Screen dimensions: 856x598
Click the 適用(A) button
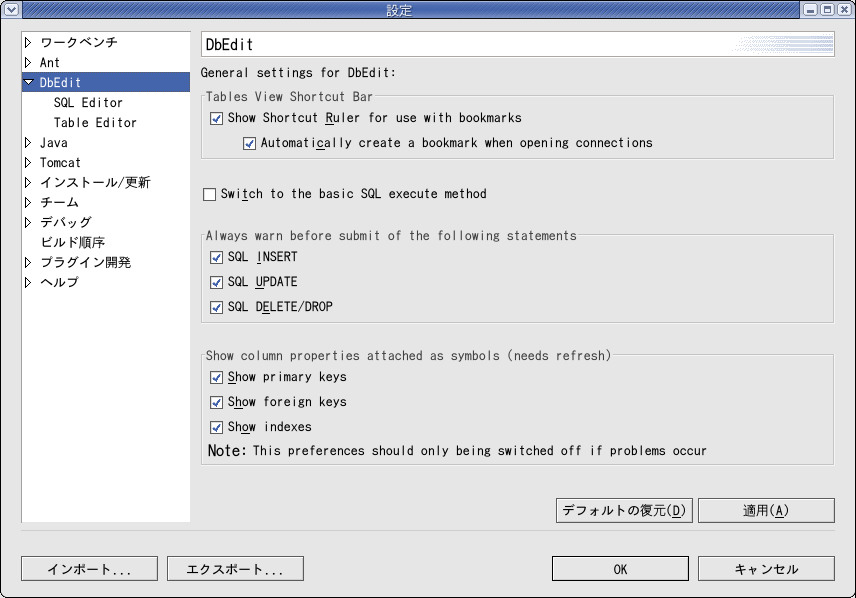tap(766, 510)
